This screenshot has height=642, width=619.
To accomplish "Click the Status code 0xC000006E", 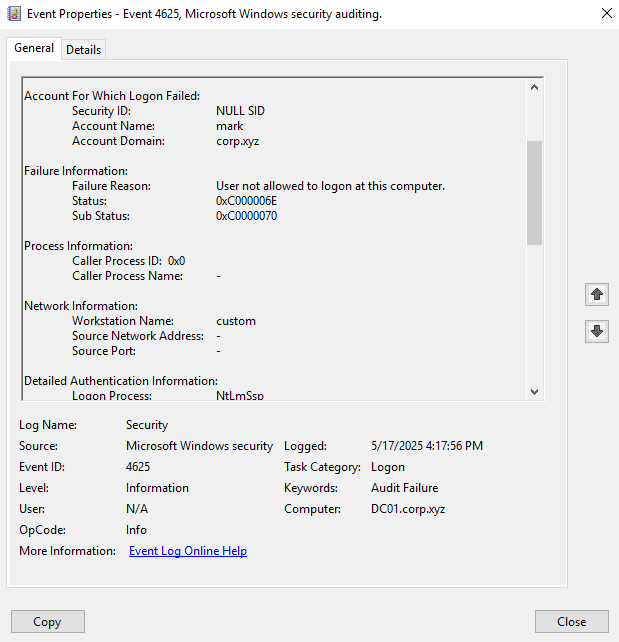I will tap(246, 201).
